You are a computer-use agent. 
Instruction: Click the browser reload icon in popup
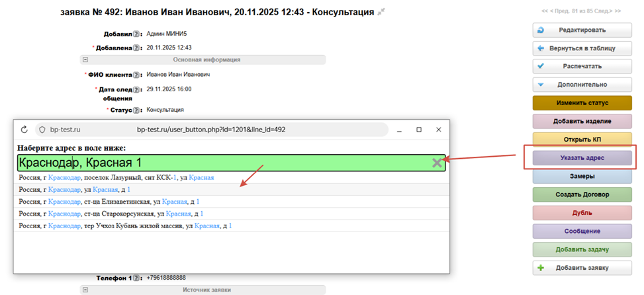24,130
